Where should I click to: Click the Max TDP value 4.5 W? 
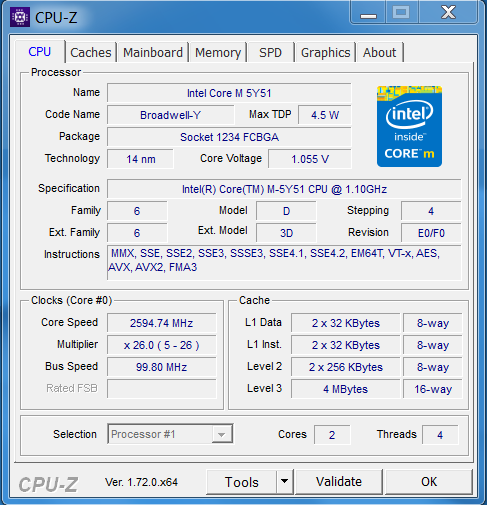tap(325, 115)
